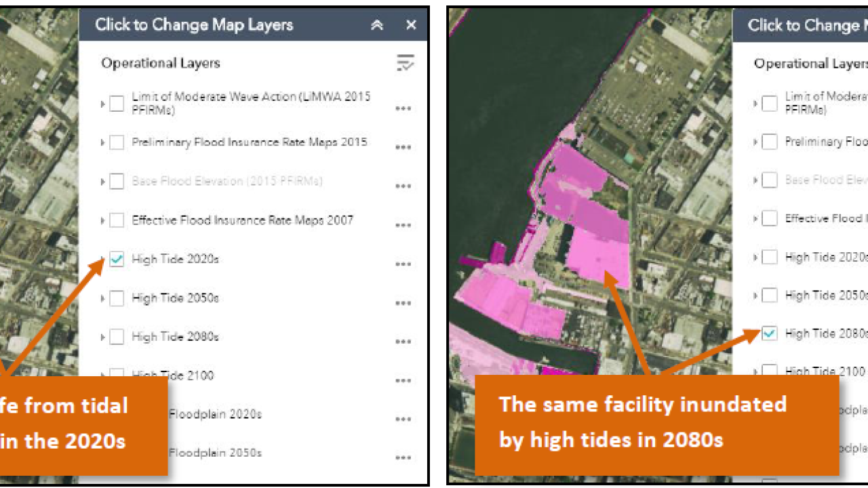
Task: Open layer list options icon beside Operational Layers
Action: 405,64
